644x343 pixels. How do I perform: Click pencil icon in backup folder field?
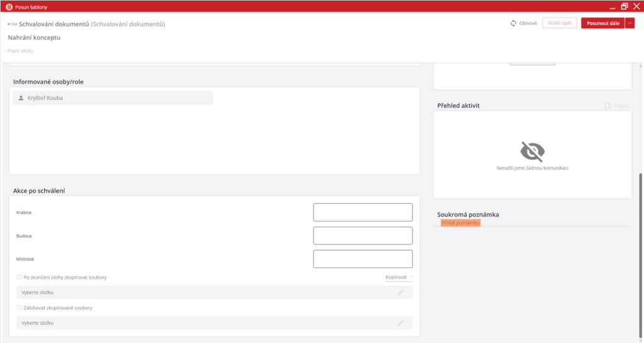[x=400, y=323]
